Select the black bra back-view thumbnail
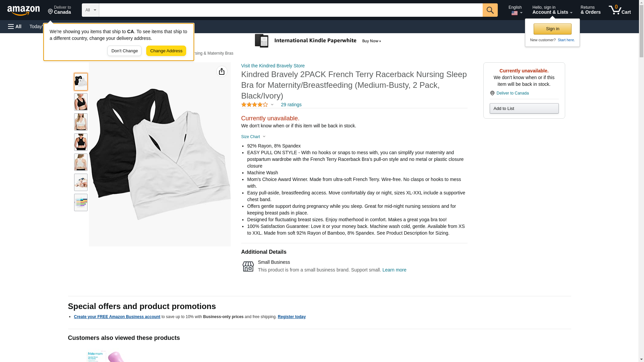 click(81, 142)
